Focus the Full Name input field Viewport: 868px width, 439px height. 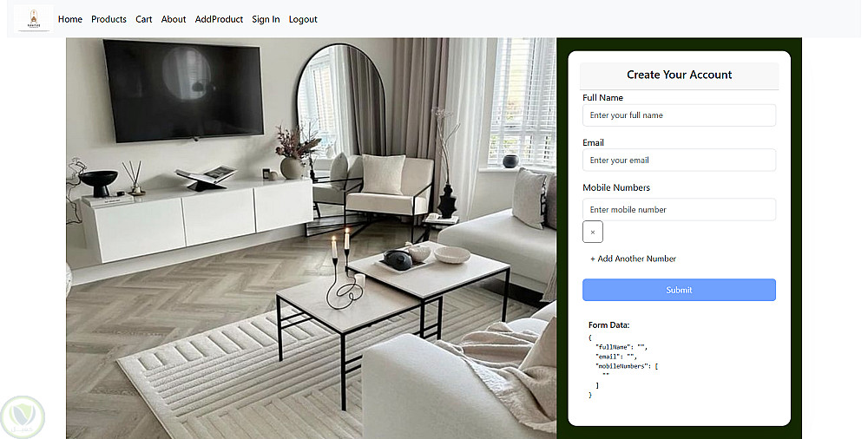679,115
